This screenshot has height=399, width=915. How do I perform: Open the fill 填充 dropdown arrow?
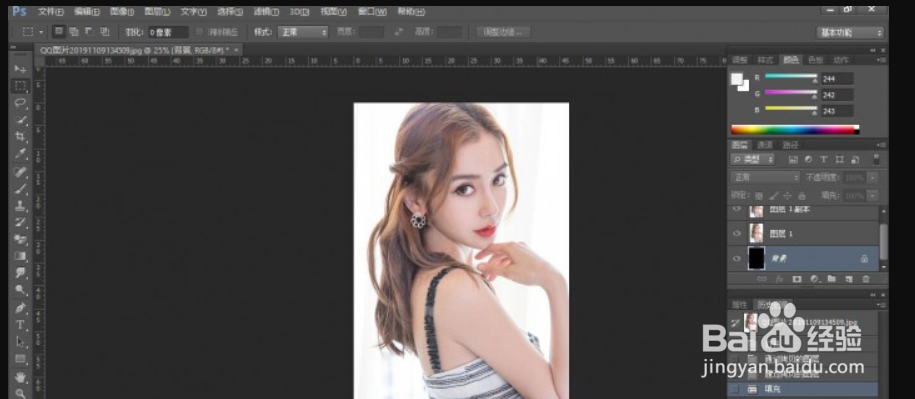coord(872,195)
